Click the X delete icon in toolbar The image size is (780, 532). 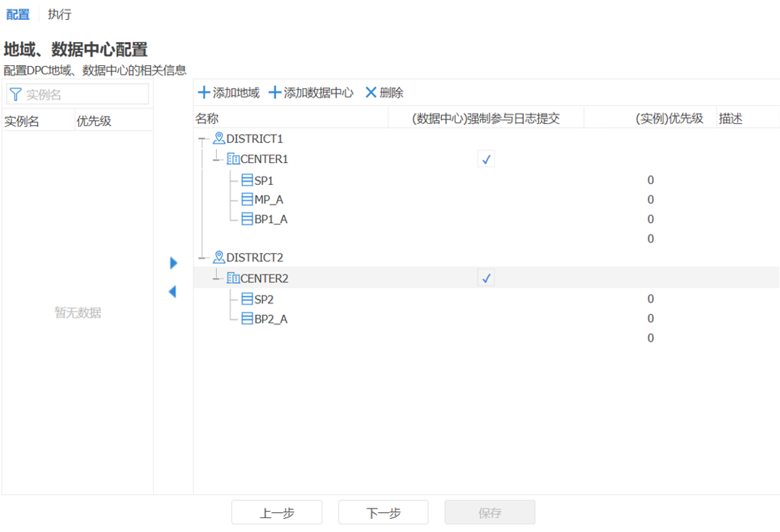pyautogui.click(x=371, y=93)
